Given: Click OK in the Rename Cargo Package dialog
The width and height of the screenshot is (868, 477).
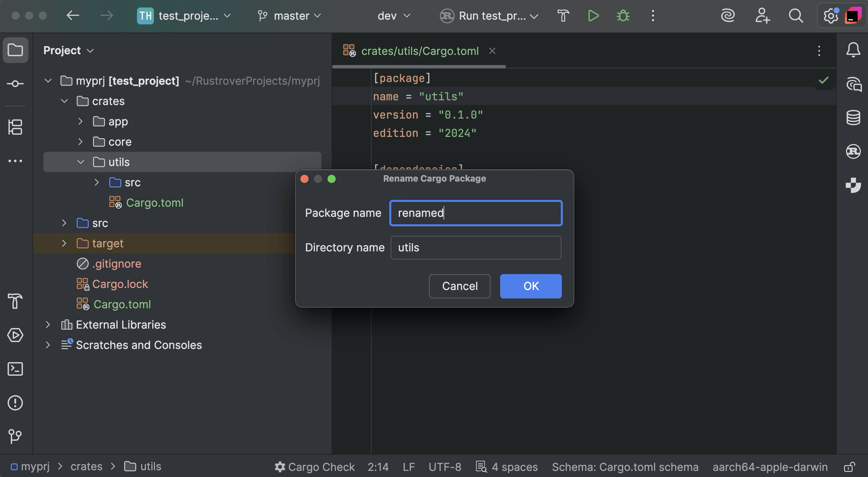Looking at the screenshot, I should 531,286.
